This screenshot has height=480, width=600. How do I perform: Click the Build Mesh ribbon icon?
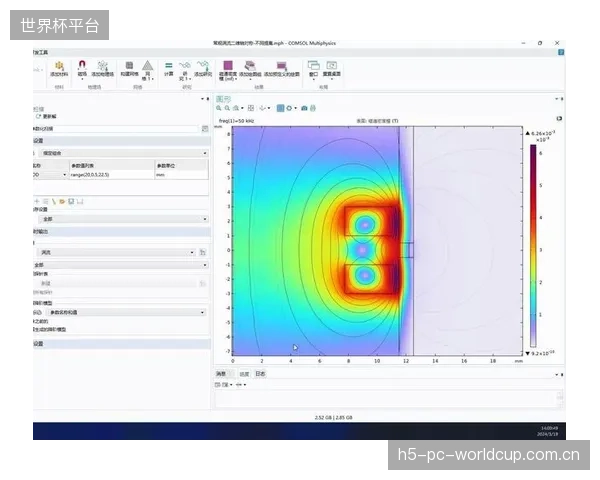click(129, 65)
